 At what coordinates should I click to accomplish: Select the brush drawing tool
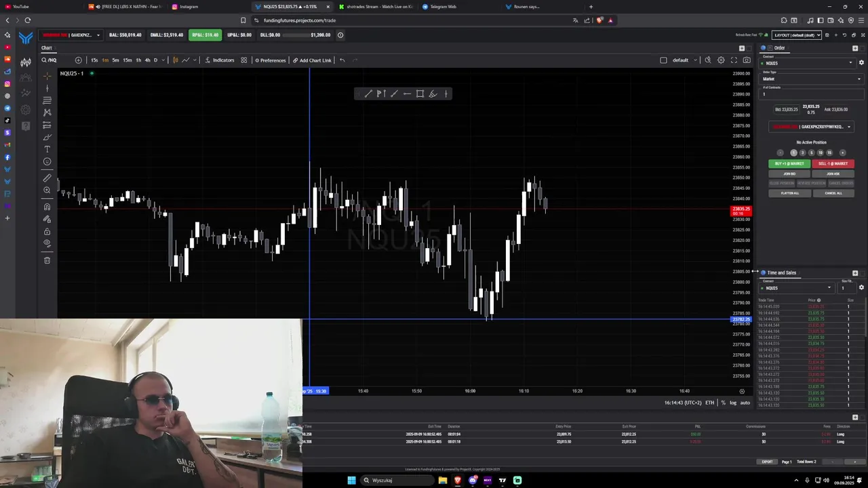pos(47,137)
